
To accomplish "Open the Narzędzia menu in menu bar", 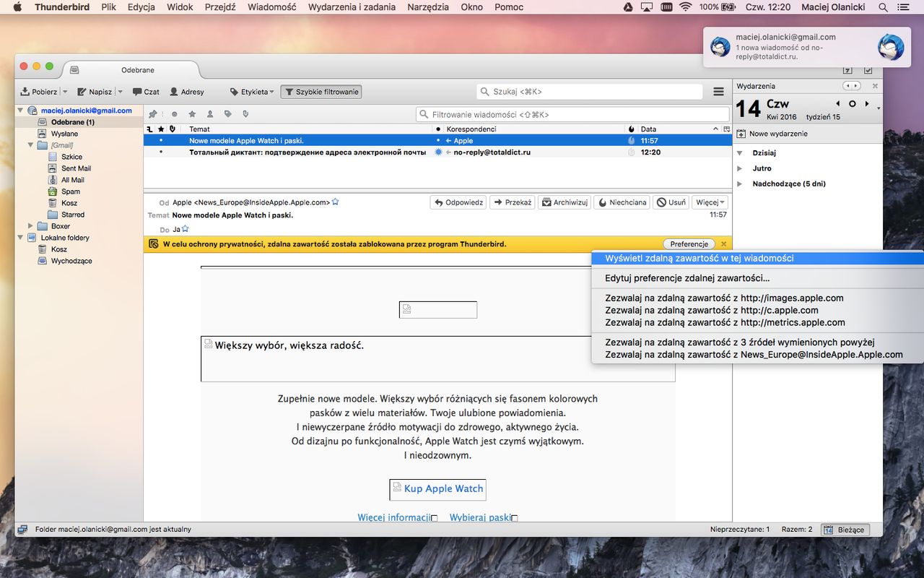I will click(x=428, y=7).
